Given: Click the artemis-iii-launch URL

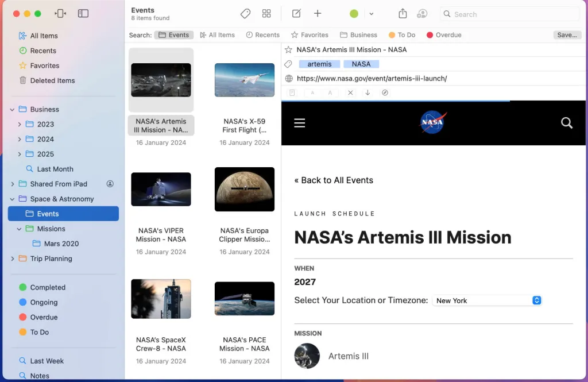Looking at the screenshot, I should [372, 79].
